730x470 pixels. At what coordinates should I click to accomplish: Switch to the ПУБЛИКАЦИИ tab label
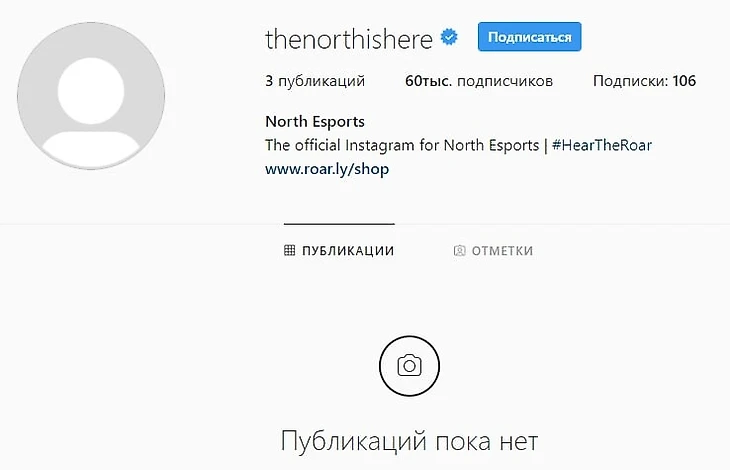click(348, 251)
